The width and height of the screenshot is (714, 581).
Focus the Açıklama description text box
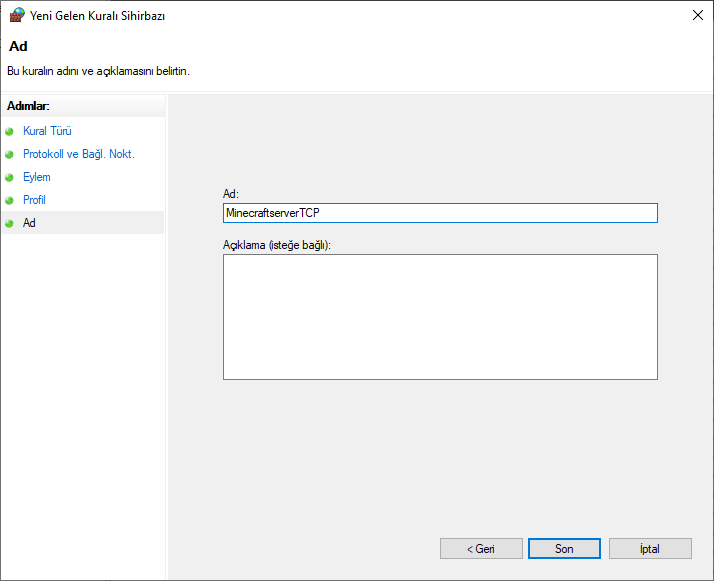coord(440,317)
